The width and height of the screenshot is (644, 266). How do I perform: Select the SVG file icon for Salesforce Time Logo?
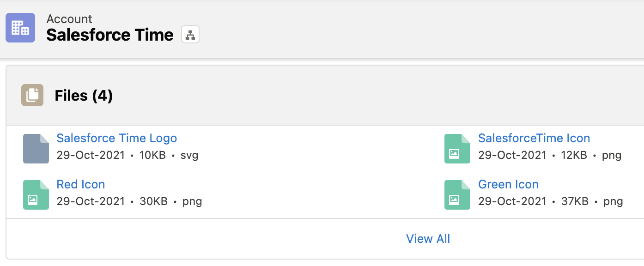pyautogui.click(x=36, y=148)
